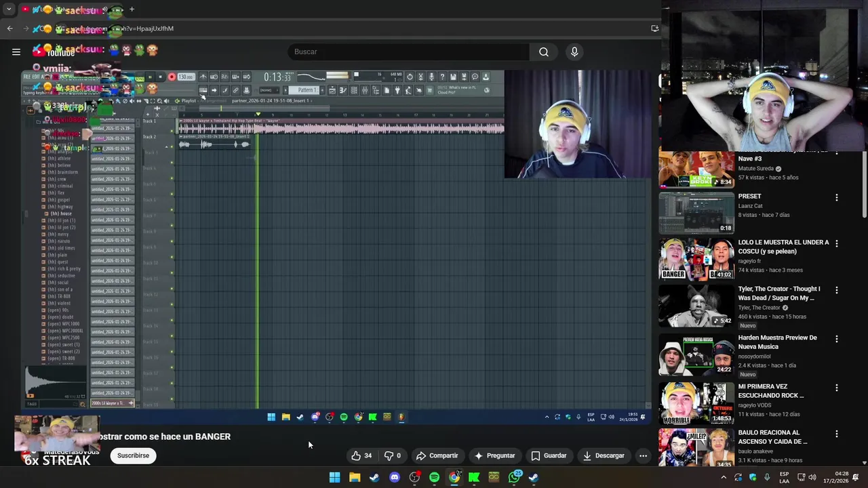Click the Matute Sureda channel name
This screenshot has height=488, width=868.
755,168
